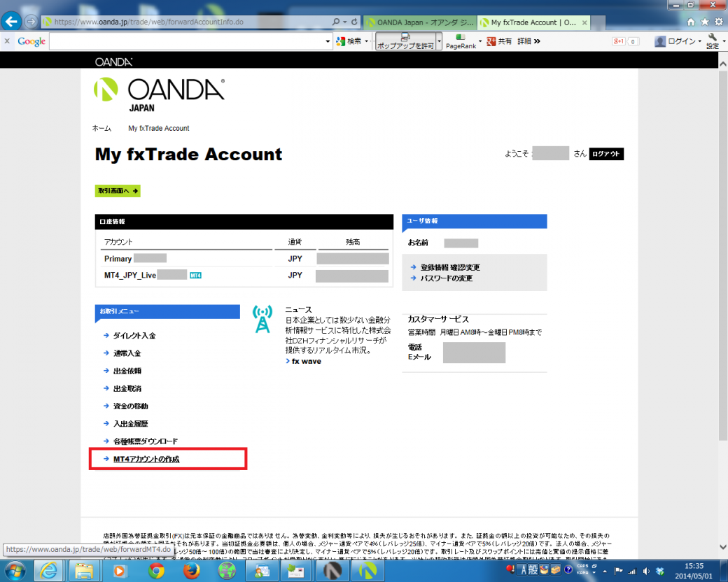Click the MT4 badge icon
The width and height of the screenshot is (728, 582).
click(x=195, y=275)
